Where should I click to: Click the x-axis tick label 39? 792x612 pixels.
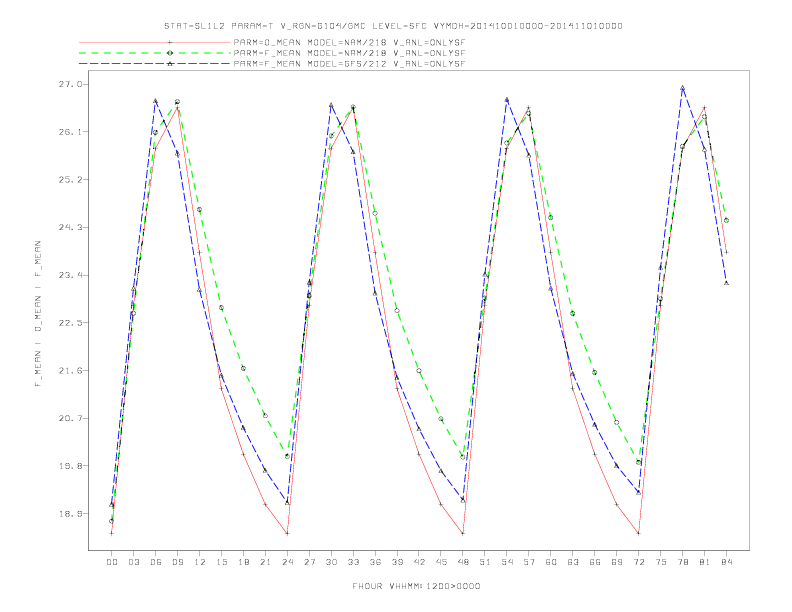click(x=397, y=562)
